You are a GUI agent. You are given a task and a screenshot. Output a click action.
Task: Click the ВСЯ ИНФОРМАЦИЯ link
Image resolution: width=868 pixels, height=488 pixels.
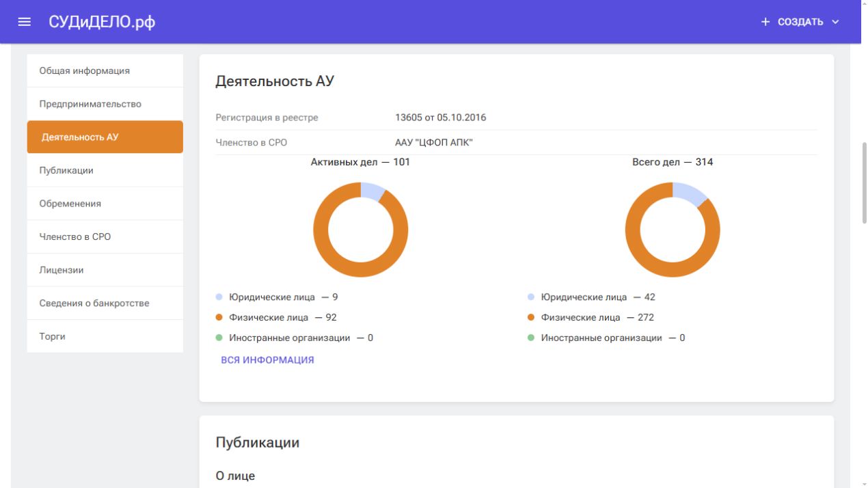267,360
